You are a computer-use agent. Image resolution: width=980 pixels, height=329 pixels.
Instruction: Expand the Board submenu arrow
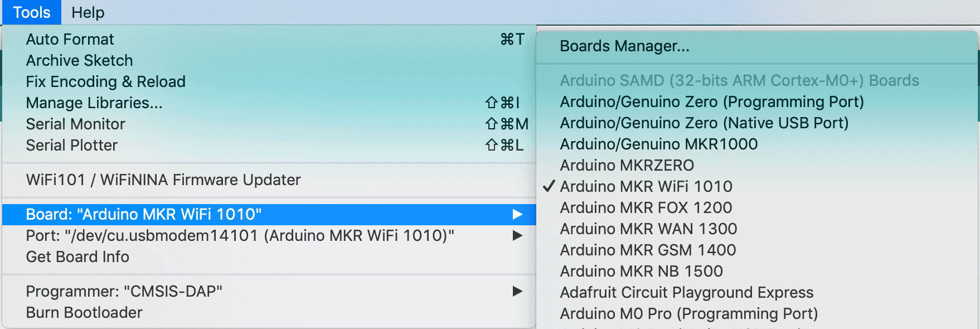(517, 214)
